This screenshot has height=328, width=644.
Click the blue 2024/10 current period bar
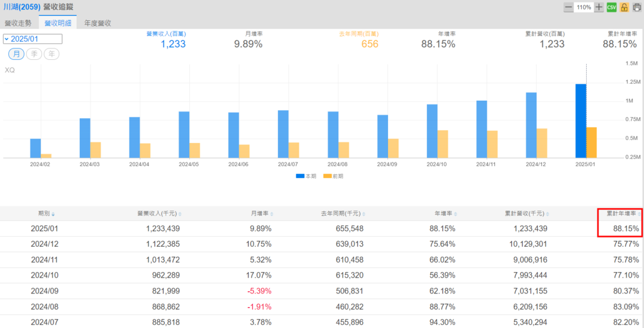(432, 131)
